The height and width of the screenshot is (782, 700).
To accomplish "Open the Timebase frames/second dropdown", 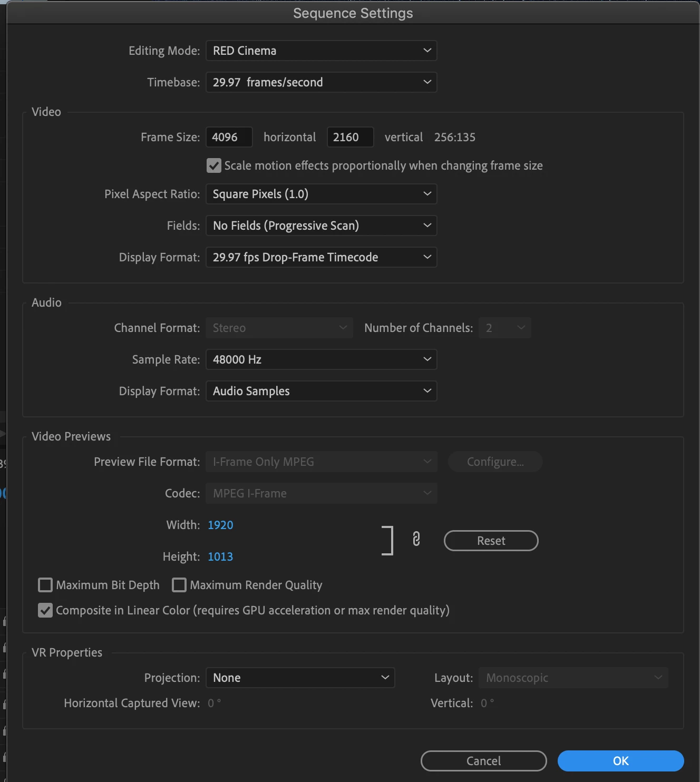I will tap(322, 82).
